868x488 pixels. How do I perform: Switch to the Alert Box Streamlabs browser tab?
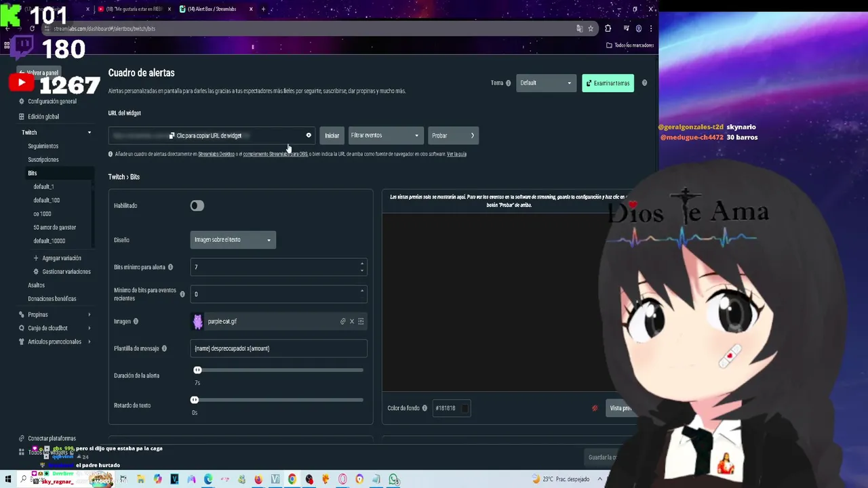[216, 9]
